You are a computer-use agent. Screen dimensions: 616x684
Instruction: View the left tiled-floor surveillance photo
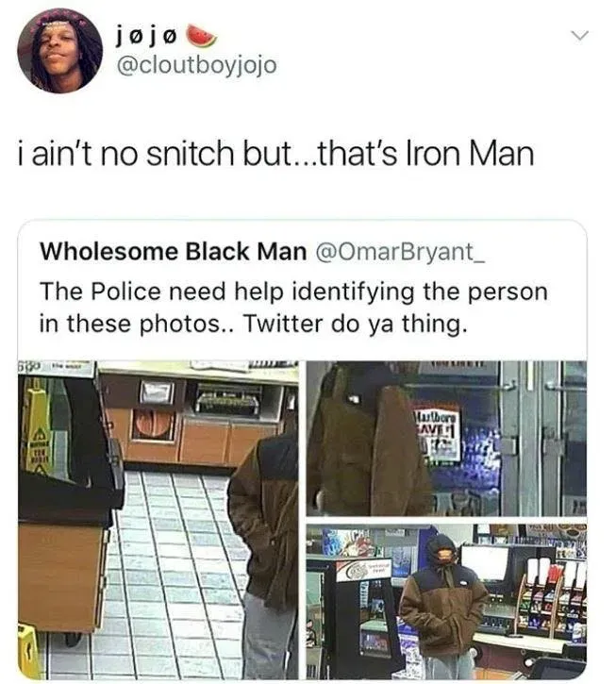click(158, 520)
